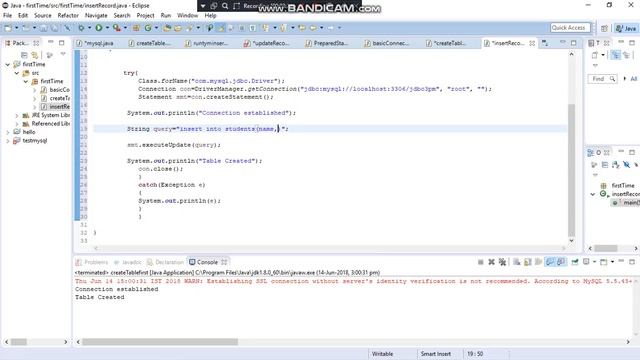Click the Find field in Task List

pyautogui.click(x=602, y=79)
